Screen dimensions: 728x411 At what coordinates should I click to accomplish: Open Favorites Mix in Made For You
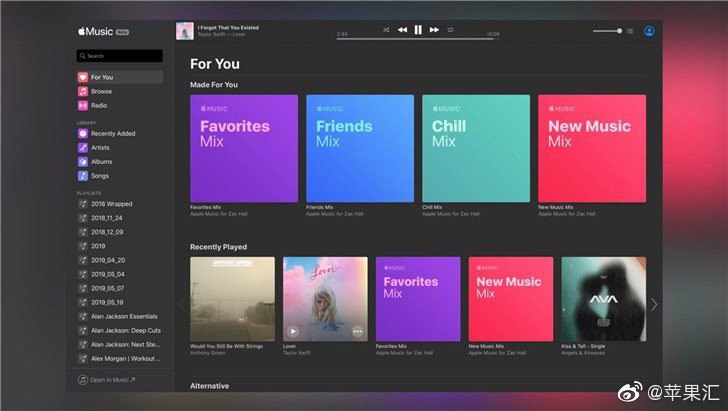[244, 149]
